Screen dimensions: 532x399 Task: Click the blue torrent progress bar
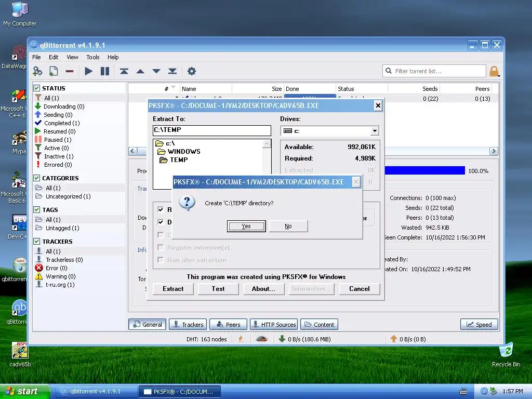click(425, 170)
